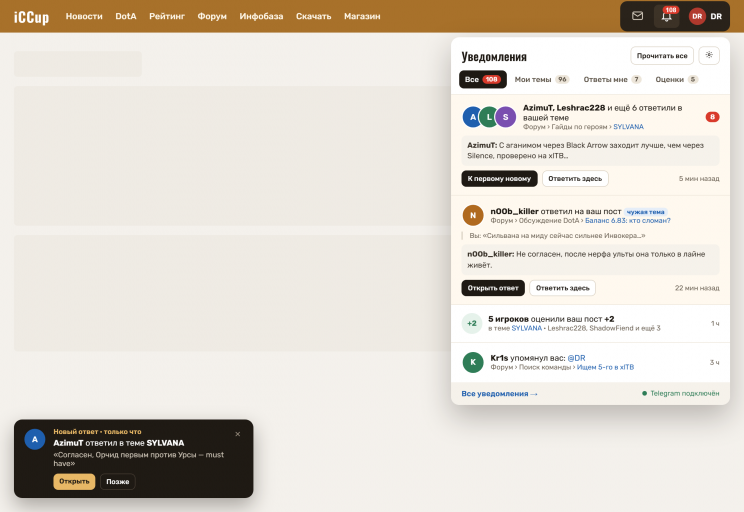Click the red 8 unread count badge
This screenshot has height=512, width=744.
tap(712, 117)
